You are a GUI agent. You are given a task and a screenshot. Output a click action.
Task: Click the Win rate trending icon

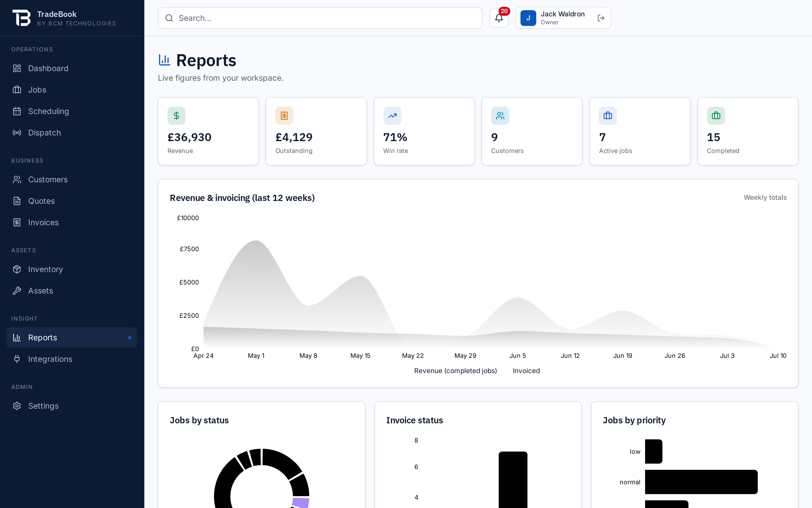[392, 116]
